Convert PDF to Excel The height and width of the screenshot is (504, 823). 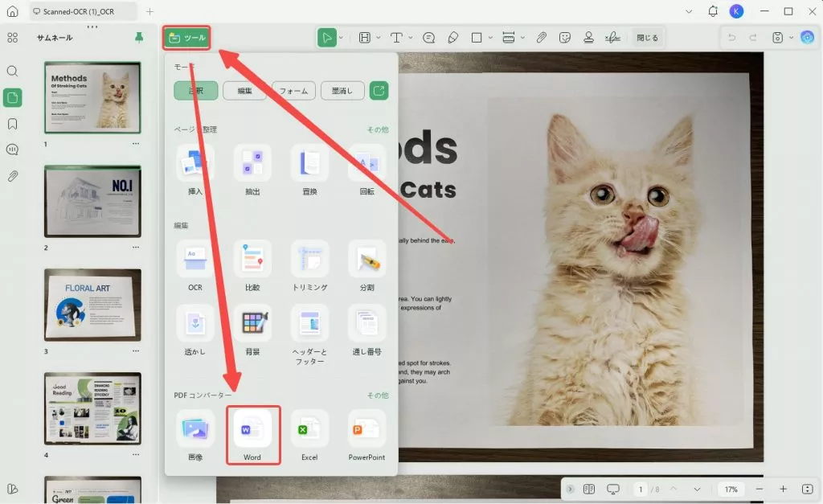[309, 435]
